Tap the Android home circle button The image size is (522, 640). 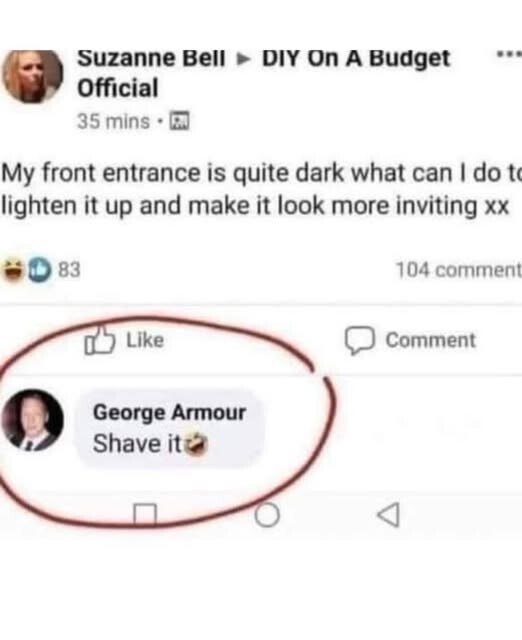point(267,515)
